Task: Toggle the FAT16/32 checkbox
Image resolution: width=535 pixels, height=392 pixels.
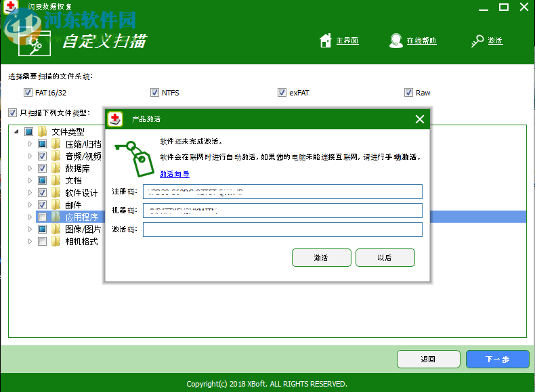Action: click(x=28, y=93)
